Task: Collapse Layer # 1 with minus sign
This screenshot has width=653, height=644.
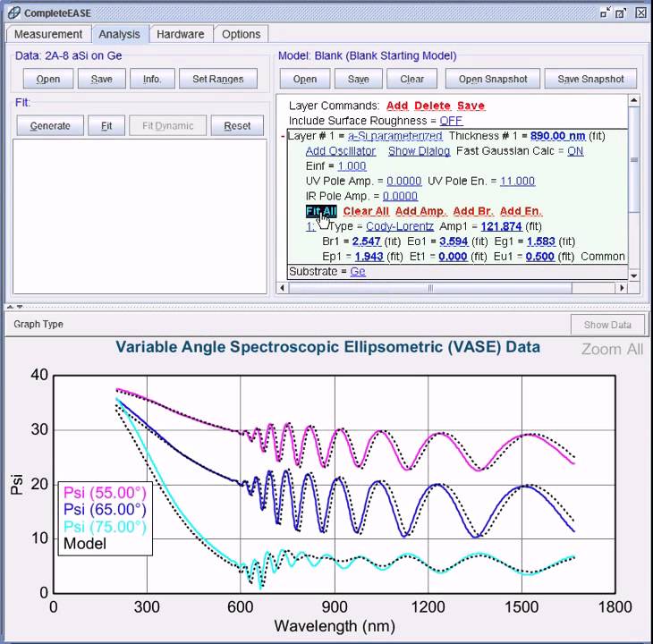Action: point(283,136)
